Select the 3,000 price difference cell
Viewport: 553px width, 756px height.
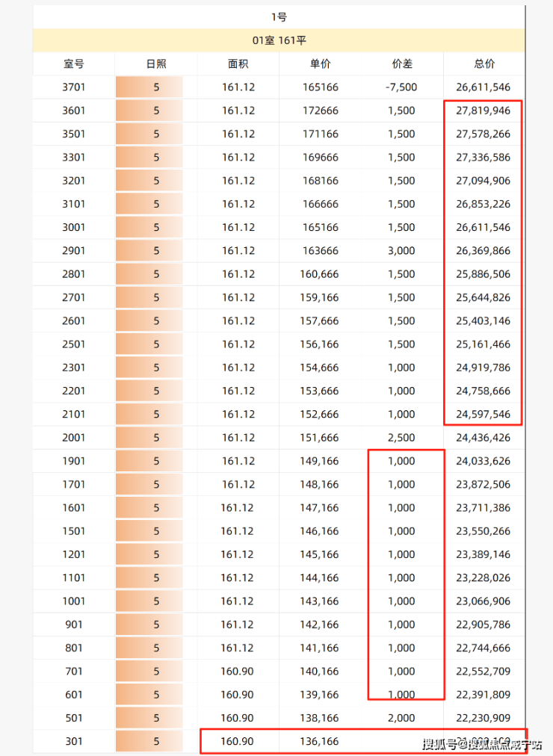pos(401,251)
